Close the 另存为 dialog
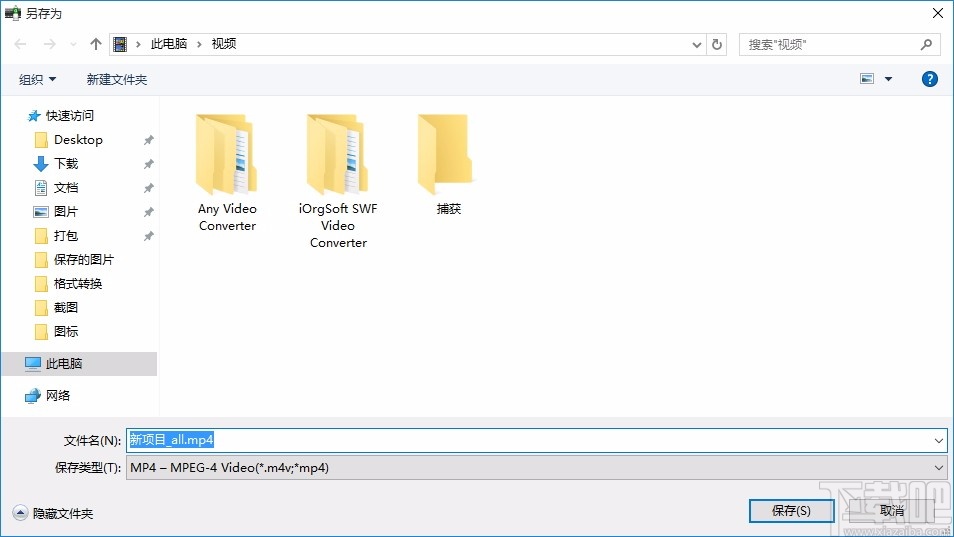Image resolution: width=954 pixels, height=537 pixels. tap(938, 13)
